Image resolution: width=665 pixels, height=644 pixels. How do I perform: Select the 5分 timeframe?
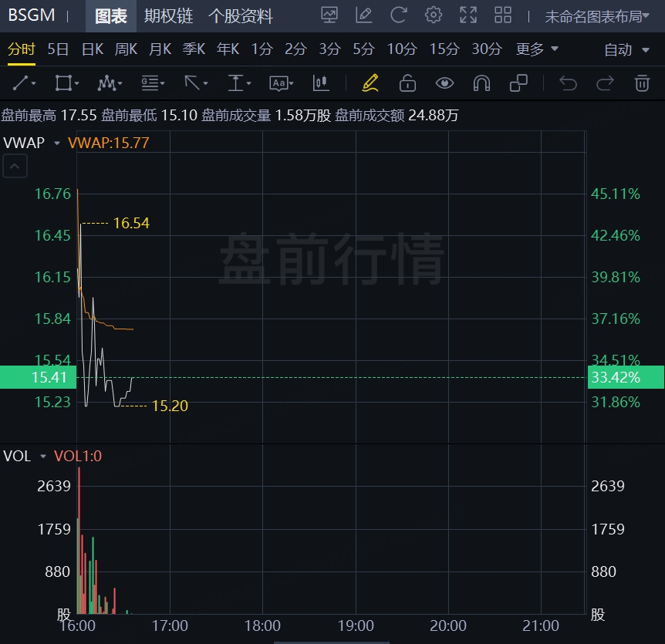pos(363,49)
